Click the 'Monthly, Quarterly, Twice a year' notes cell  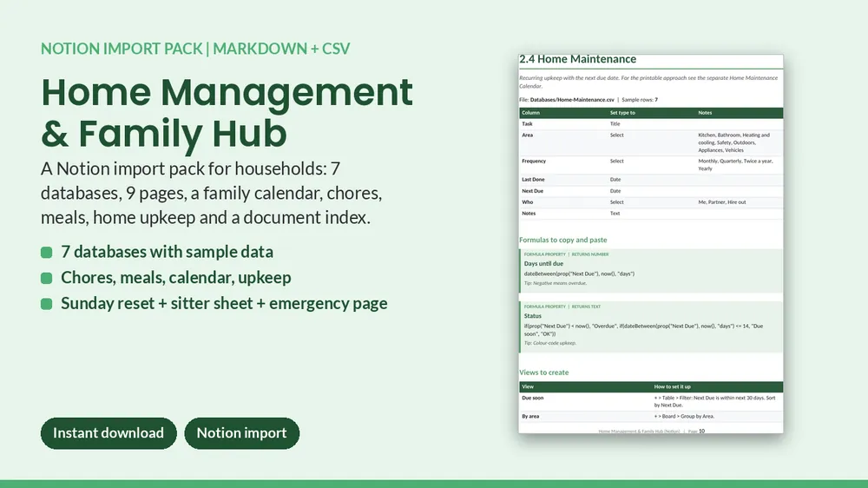click(736, 164)
